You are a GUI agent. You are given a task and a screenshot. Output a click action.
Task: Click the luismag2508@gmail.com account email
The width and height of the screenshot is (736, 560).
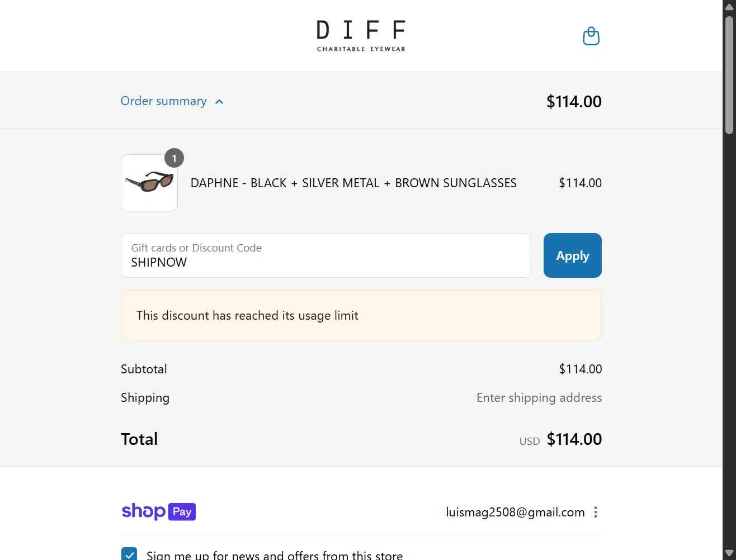pyautogui.click(x=515, y=512)
